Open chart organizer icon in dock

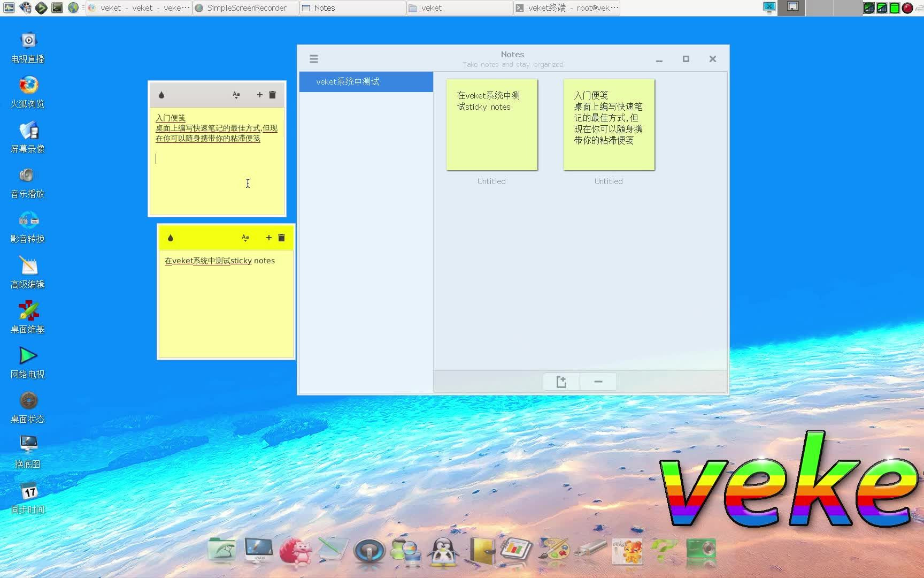point(517,550)
